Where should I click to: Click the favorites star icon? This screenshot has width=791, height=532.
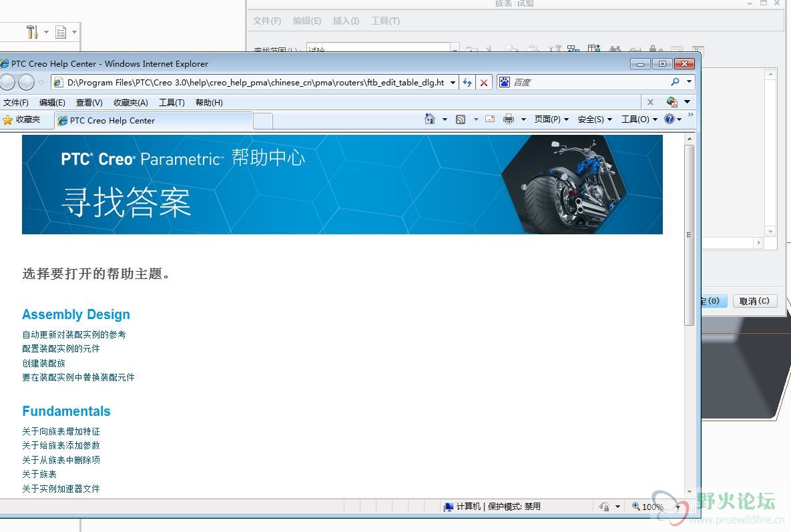[7, 120]
